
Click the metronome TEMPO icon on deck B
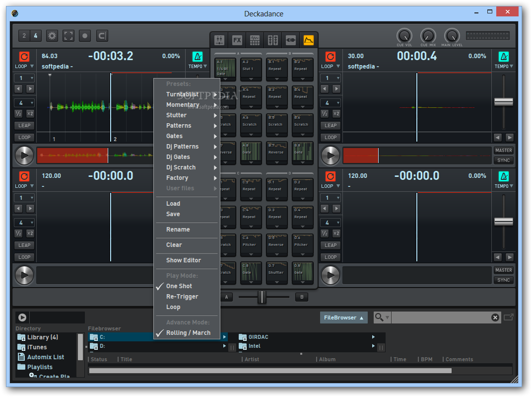(504, 56)
